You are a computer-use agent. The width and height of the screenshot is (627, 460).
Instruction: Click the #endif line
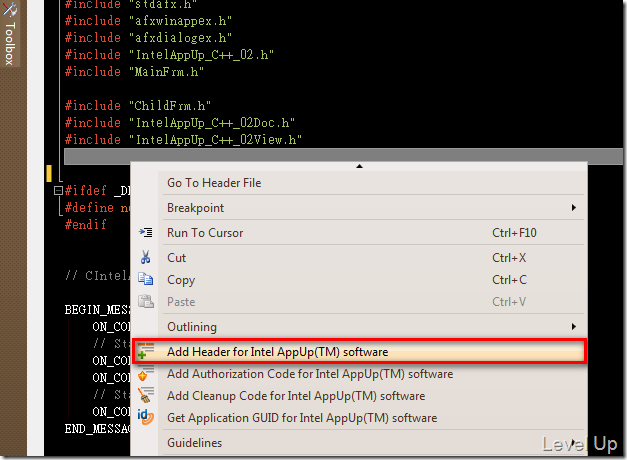pyautogui.click(x=86, y=225)
